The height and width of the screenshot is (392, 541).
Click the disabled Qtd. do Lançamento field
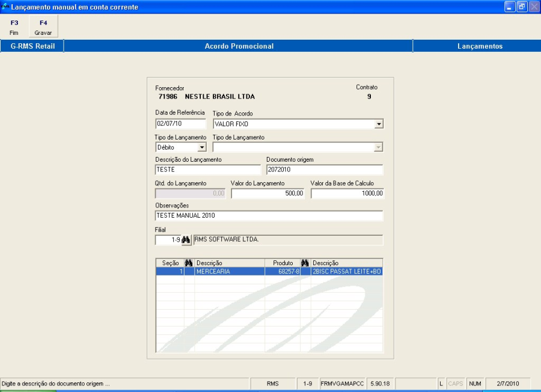[191, 193]
